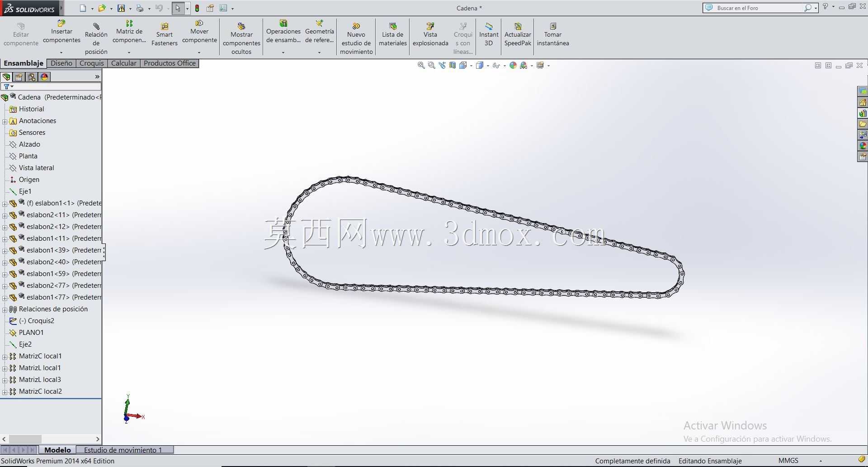The width and height of the screenshot is (868, 467).
Task: Select PLANO1 in feature tree
Action: 31,333
